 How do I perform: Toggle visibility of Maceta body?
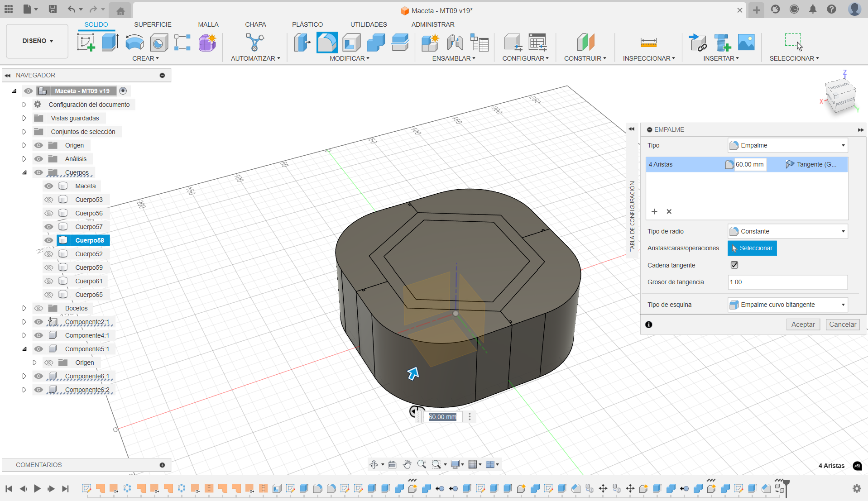(48, 186)
